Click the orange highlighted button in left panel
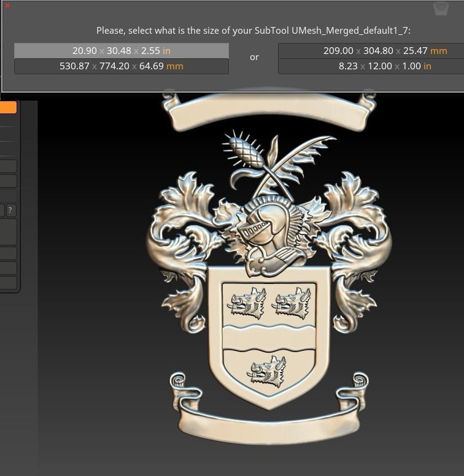The height and width of the screenshot is (476, 464). tap(8, 107)
